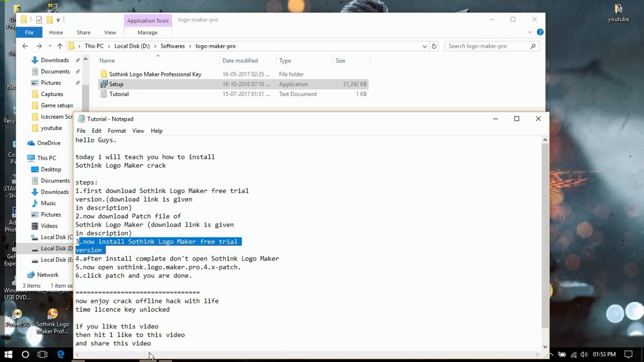
Task: Open Desktop under This PC
Action: (x=51, y=169)
